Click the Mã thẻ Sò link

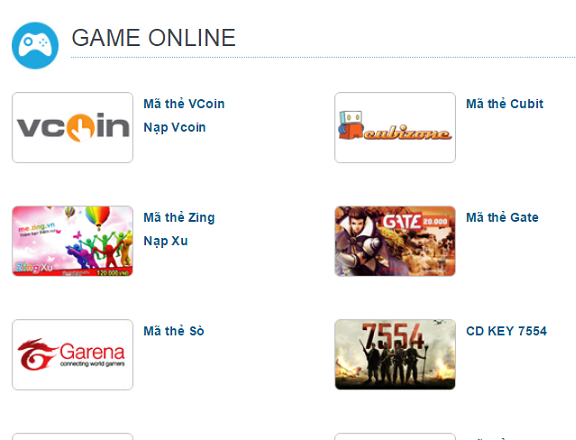coord(173,331)
